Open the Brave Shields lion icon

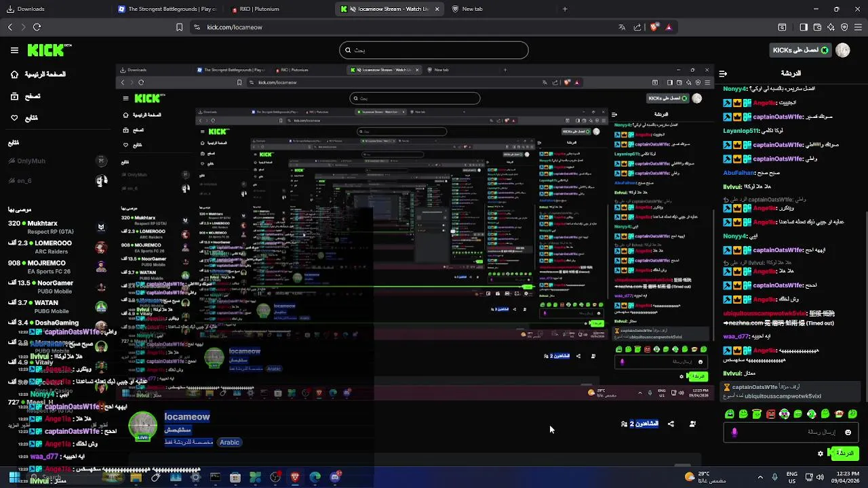coord(654,27)
